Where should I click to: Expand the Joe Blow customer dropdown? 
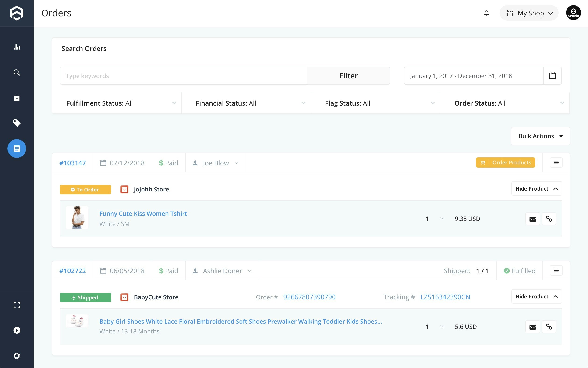point(216,163)
